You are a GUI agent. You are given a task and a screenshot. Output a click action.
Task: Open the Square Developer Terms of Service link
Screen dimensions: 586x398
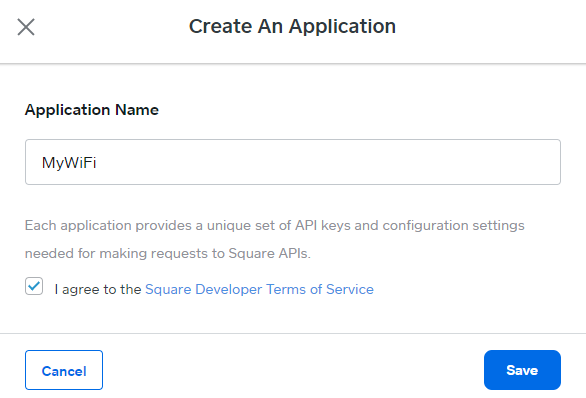pos(259,289)
